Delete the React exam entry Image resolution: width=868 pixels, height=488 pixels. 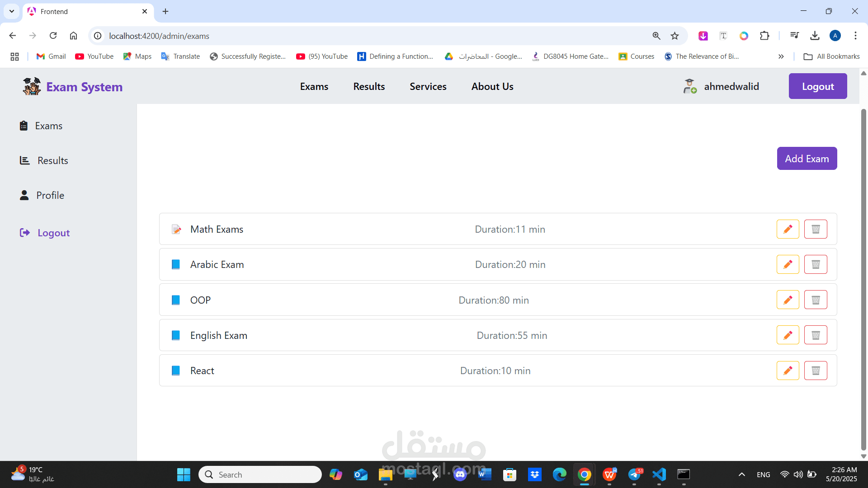tap(816, 371)
